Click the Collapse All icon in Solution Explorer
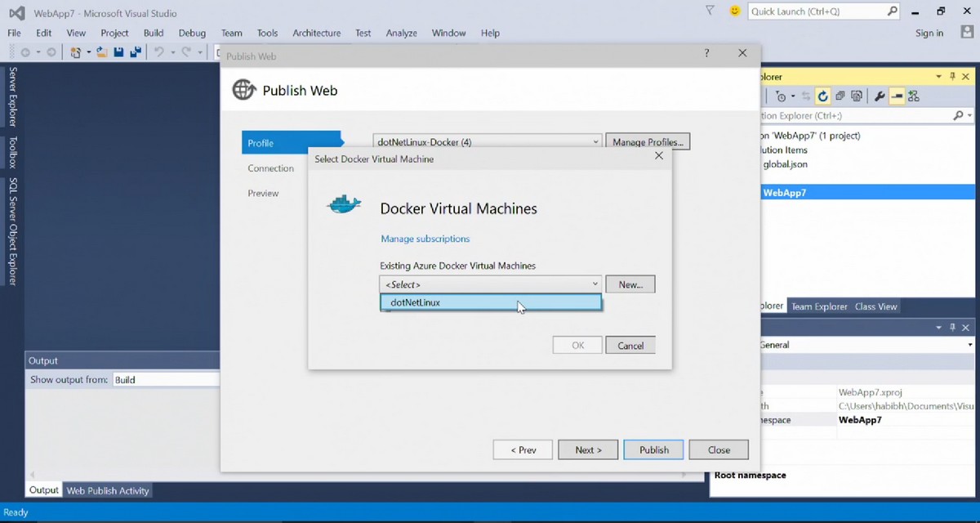Image resolution: width=980 pixels, height=523 pixels. click(840, 96)
